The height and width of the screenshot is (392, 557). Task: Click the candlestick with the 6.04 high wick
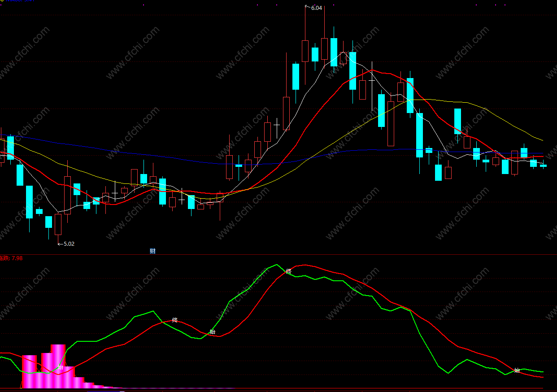click(305, 51)
